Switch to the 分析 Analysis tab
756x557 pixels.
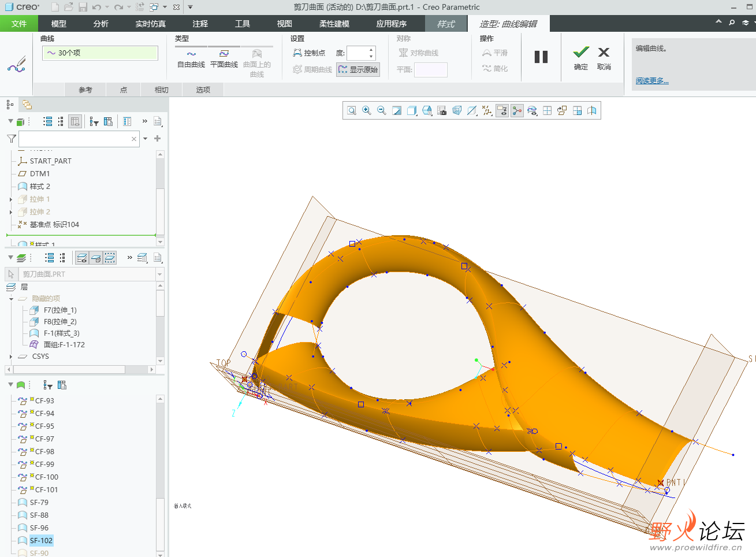point(100,24)
